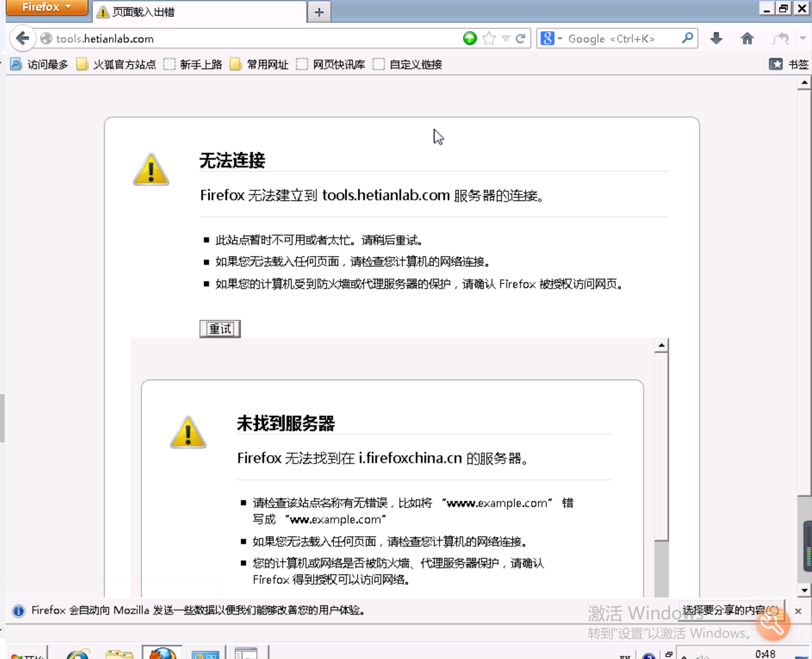The height and width of the screenshot is (659, 812).
Task: Click the 选择要分享的内容 button
Action: coord(730,610)
